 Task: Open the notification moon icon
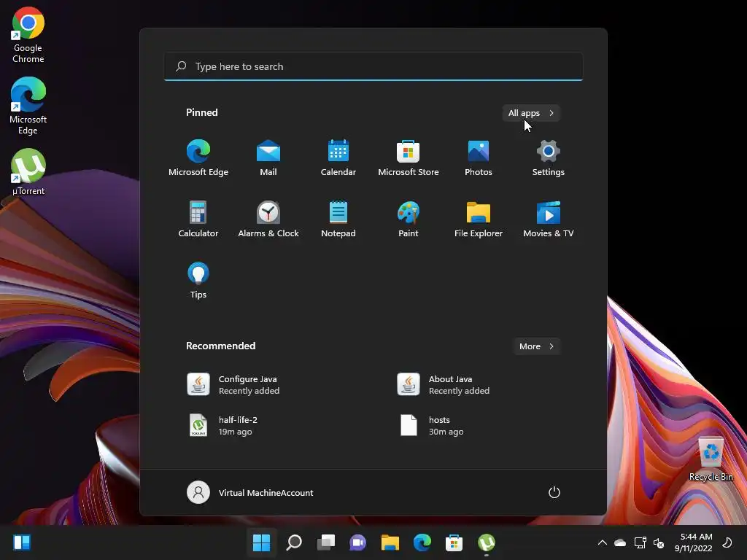(727, 542)
